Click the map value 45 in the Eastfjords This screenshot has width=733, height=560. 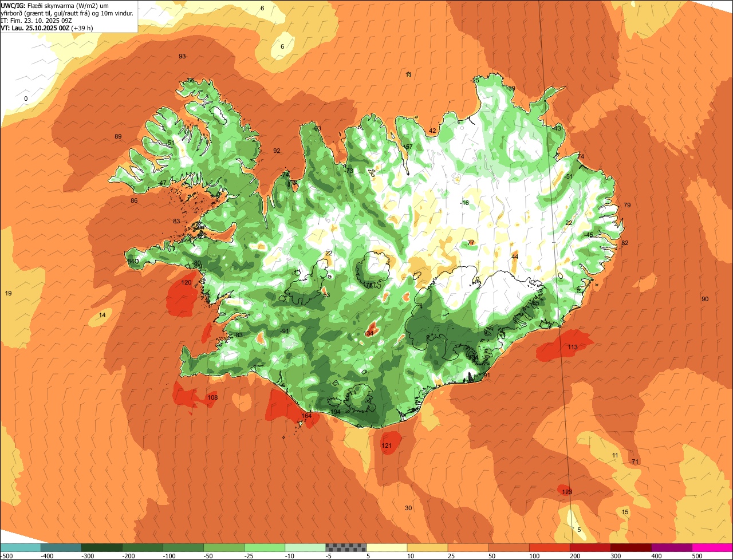pos(590,235)
